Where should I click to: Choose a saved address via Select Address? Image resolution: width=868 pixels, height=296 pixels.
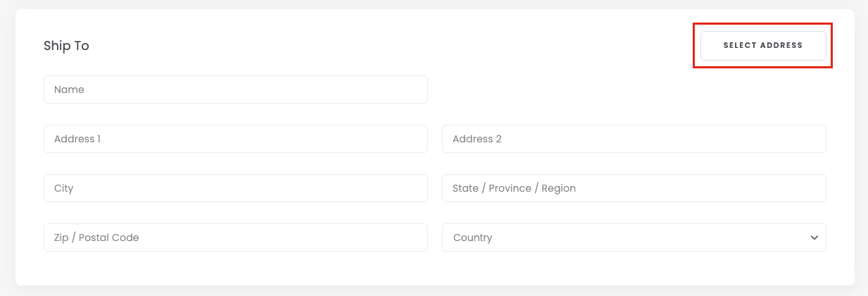point(763,46)
